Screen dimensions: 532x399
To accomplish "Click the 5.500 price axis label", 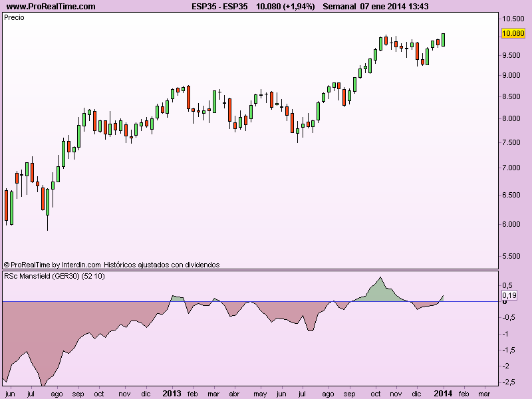I will point(511,256).
